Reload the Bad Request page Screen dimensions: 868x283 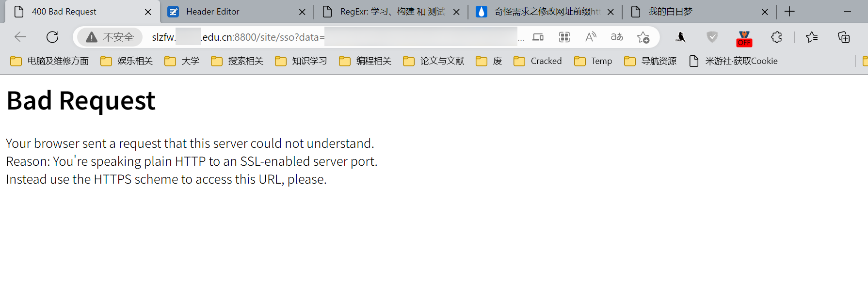click(52, 37)
